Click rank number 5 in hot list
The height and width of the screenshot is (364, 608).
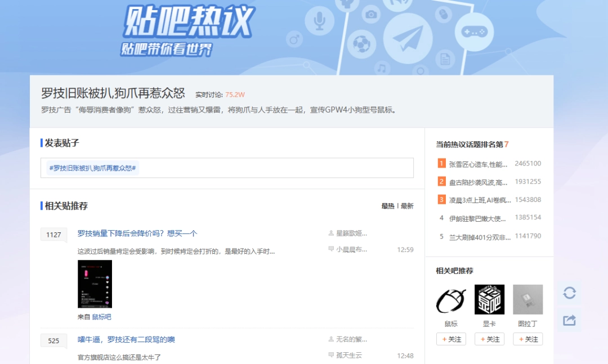click(441, 236)
